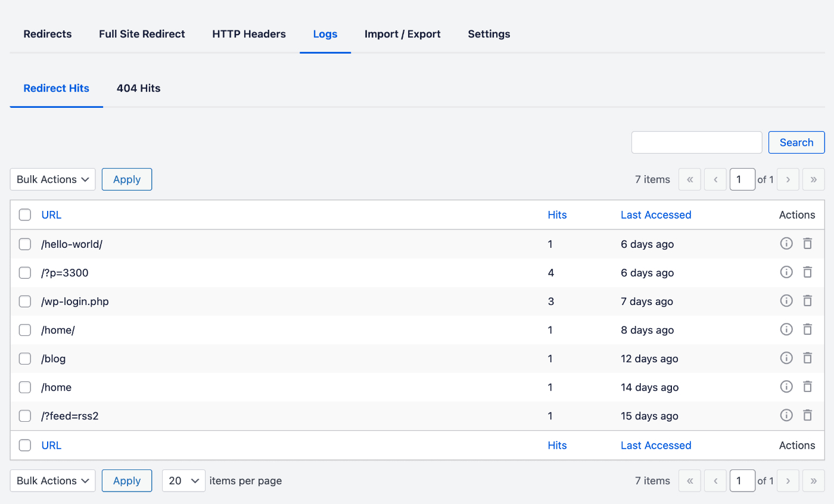Viewport: 834px width, 504px height.
Task: Open the top Bulk Actions dropdown
Action: coord(52,179)
